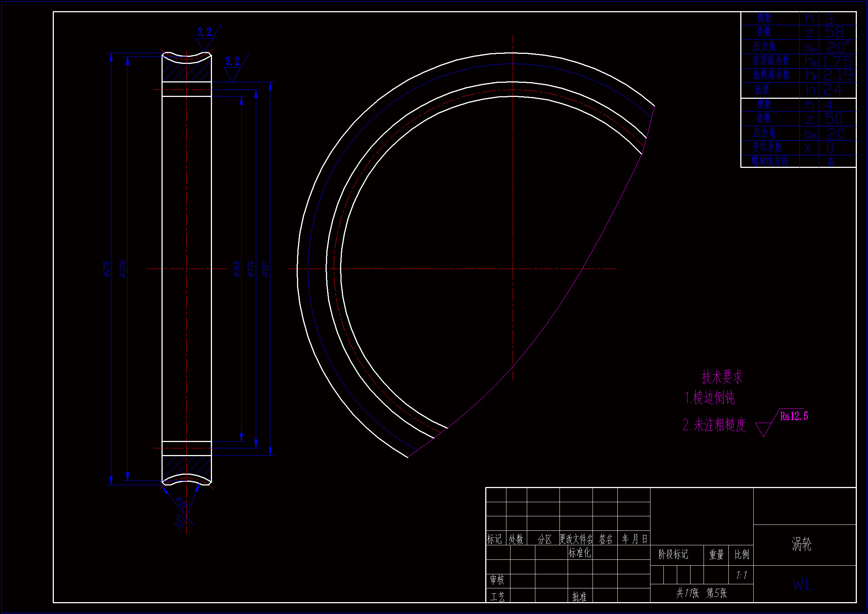Select the Ø210 outer diameter dimension

tap(106, 269)
